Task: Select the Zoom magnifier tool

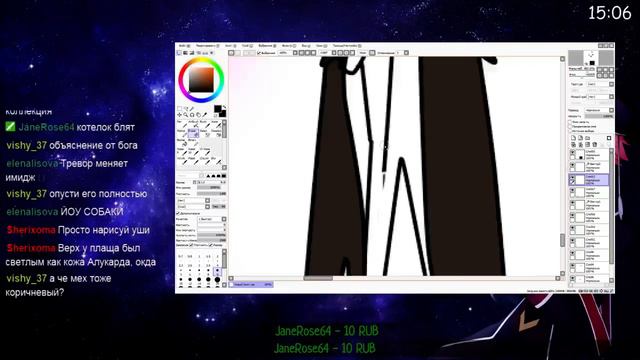Action: pyautogui.click(x=186, y=115)
